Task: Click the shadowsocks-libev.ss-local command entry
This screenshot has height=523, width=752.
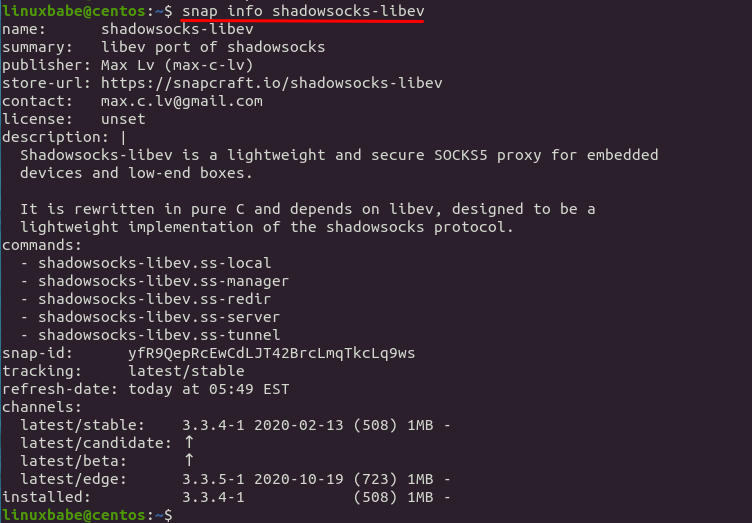Action: coord(154,263)
